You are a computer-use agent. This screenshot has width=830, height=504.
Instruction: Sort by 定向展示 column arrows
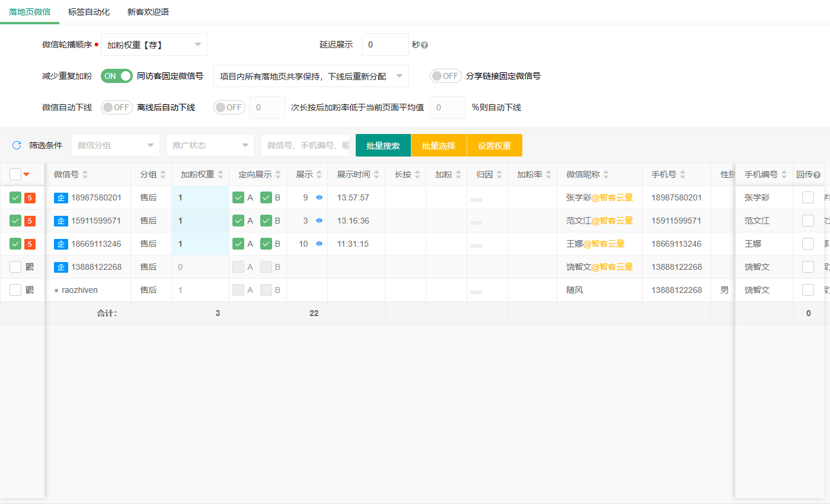(278, 174)
